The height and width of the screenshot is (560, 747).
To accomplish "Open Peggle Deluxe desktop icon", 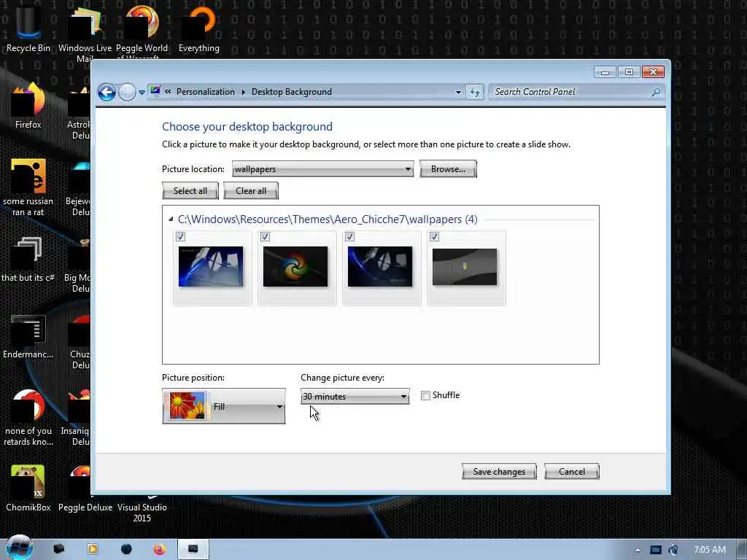I will (x=85, y=488).
